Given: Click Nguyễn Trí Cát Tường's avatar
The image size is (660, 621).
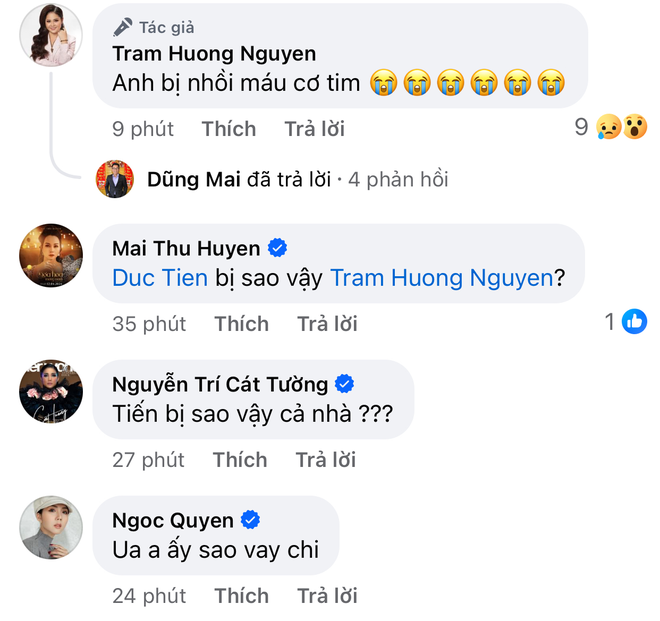Looking at the screenshot, I should [51, 391].
